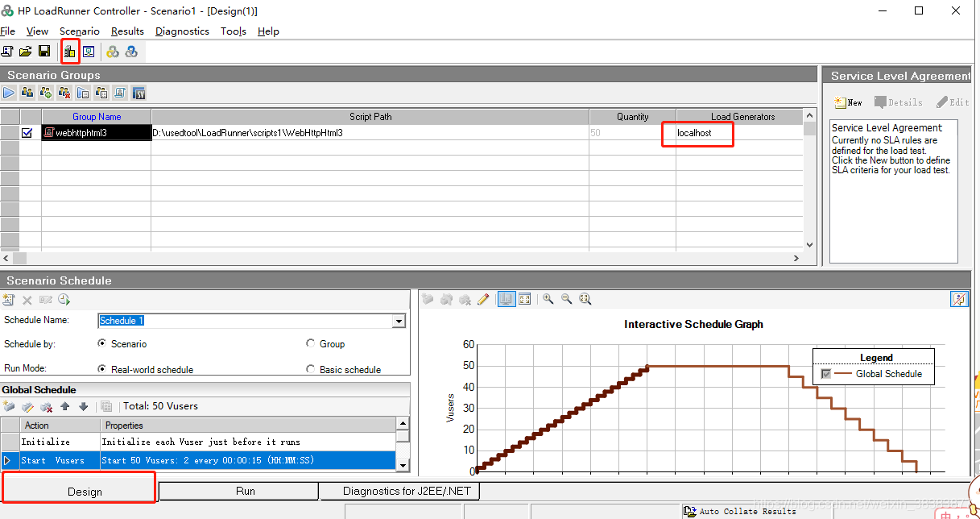This screenshot has height=519, width=980.
Task: Edit the selected Global Schedule action
Action: point(27,406)
